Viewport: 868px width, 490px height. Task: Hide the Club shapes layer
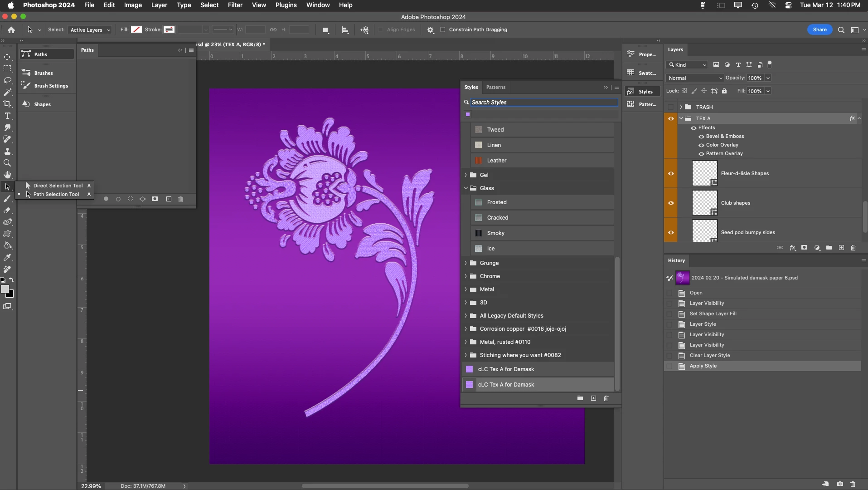click(671, 203)
